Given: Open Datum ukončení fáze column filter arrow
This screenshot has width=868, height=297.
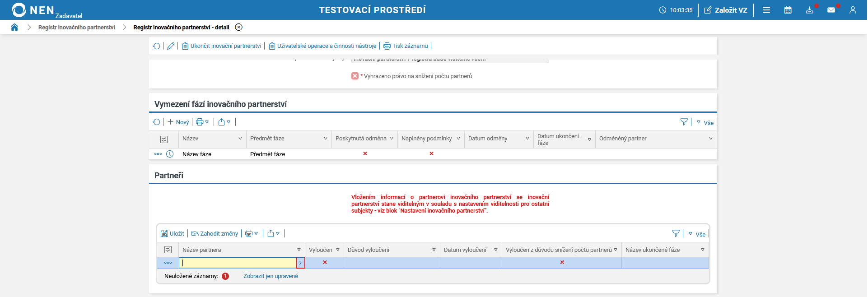Looking at the screenshot, I should click(589, 140).
